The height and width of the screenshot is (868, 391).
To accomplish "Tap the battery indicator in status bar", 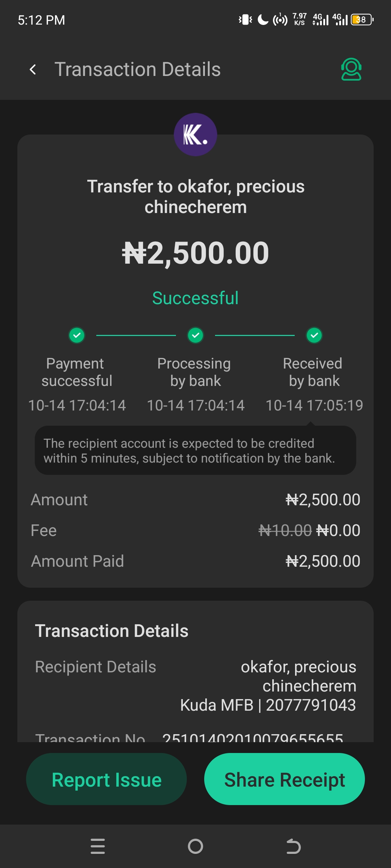I will (362, 20).
